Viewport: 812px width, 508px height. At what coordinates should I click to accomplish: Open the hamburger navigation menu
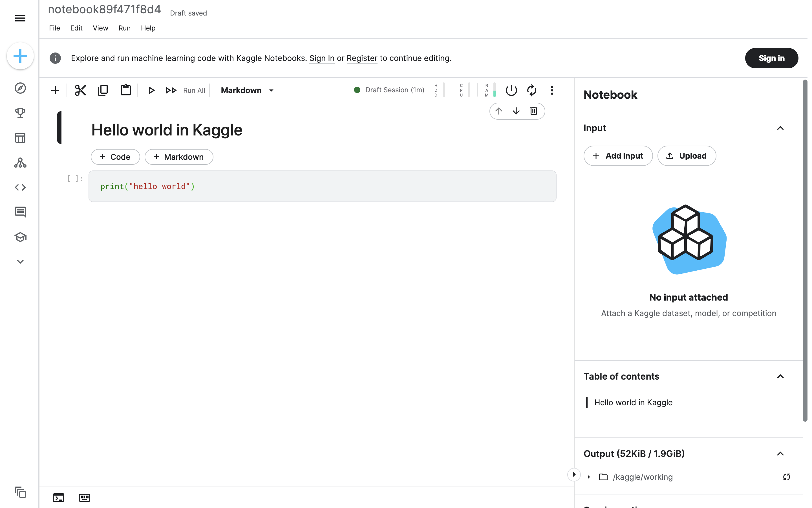click(20, 18)
